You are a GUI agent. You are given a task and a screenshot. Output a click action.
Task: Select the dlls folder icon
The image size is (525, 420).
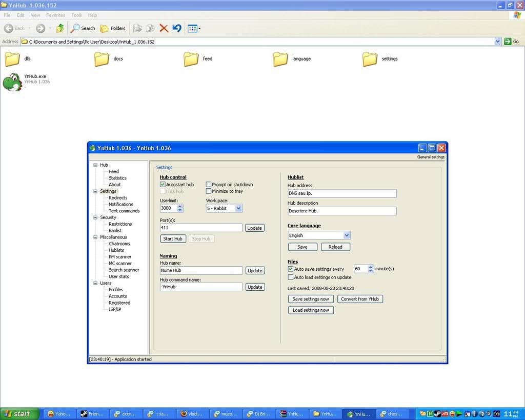click(x=12, y=59)
